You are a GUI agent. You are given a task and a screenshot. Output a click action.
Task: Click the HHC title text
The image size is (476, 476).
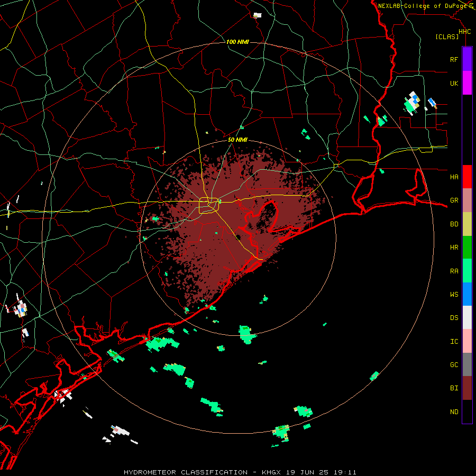click(x=464, y=32)
